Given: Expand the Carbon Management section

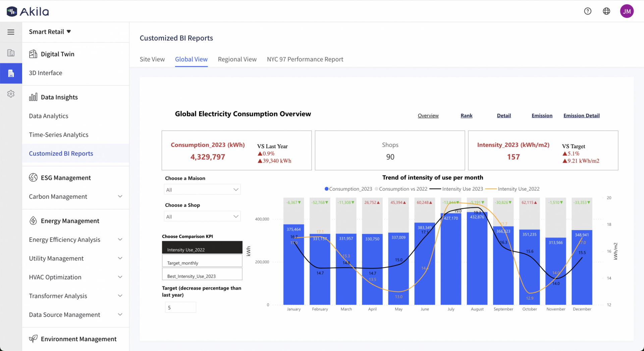Looking at the screenshot, I should (x=120, y=196).
